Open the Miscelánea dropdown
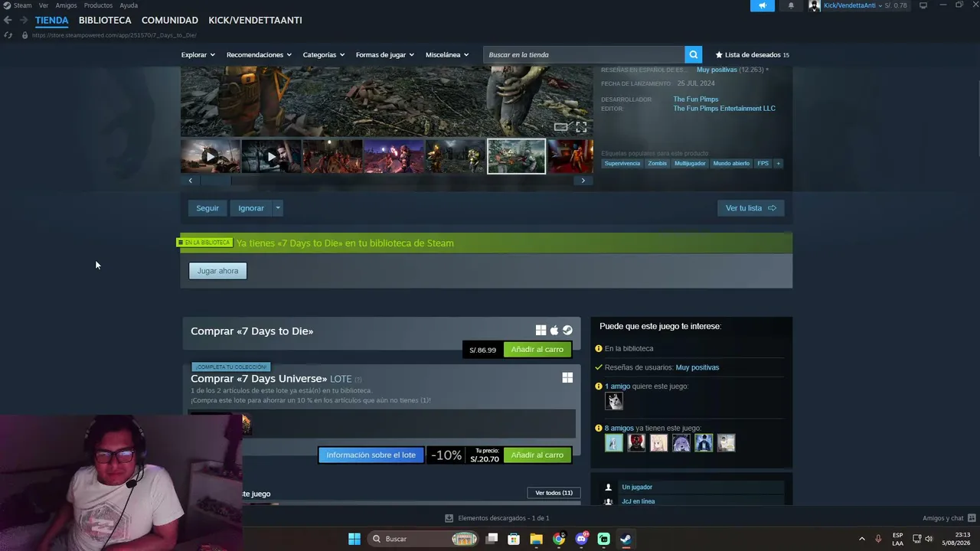 (x=448, y=54)
